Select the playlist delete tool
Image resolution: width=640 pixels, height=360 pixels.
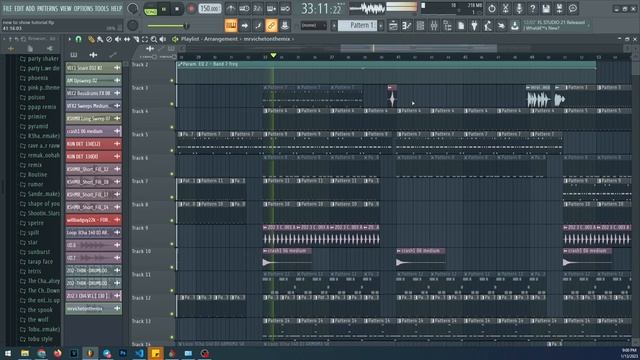109,39
